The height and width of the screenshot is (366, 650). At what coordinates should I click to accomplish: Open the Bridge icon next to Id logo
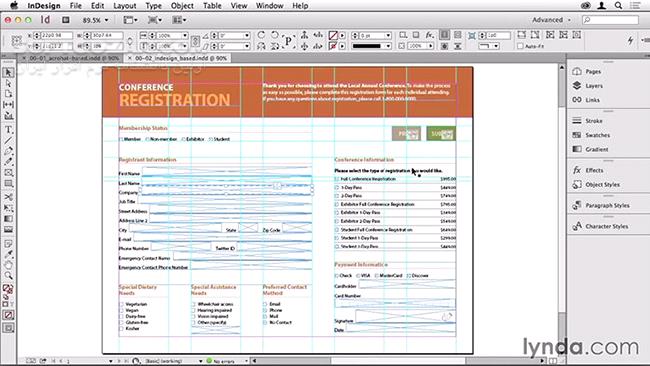65,20
